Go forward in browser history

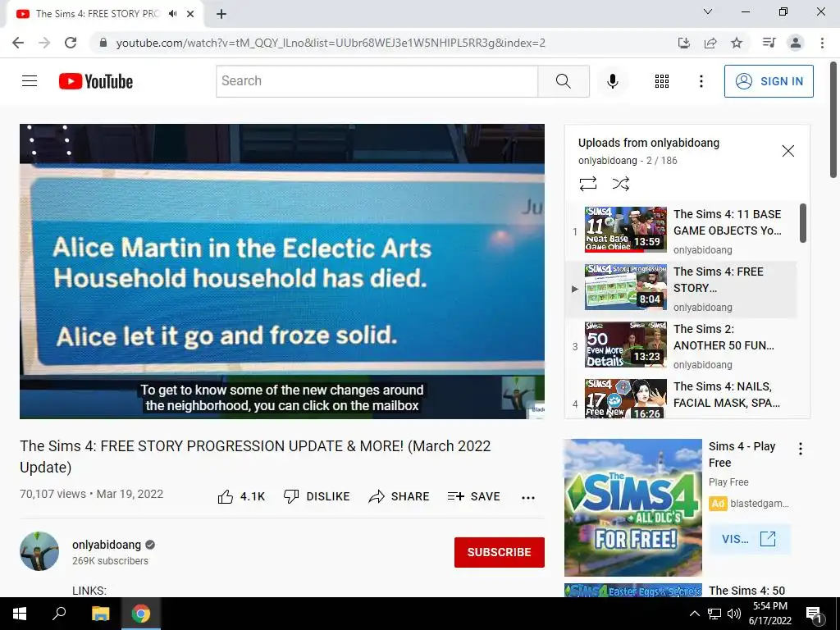pos(44,43)
